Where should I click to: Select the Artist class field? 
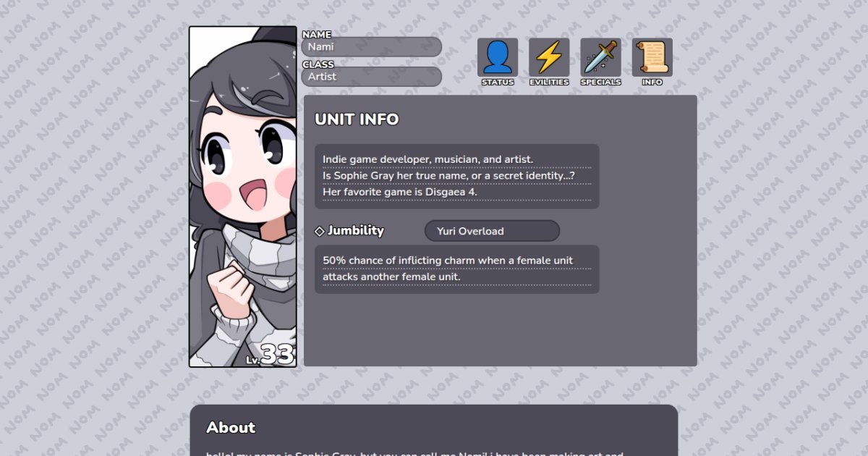coord(371,77)
